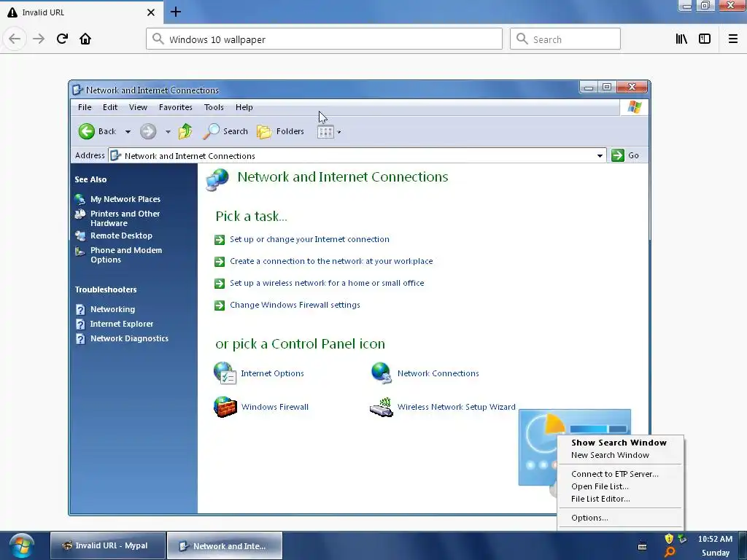
Task: Click Network and Inte... taskbar button
Action: (x=225, y=545)
